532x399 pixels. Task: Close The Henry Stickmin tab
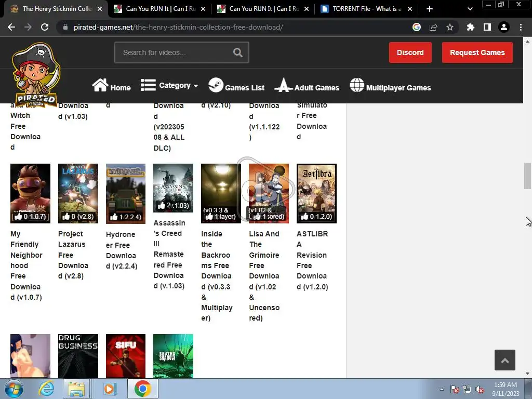click(100, 9)
